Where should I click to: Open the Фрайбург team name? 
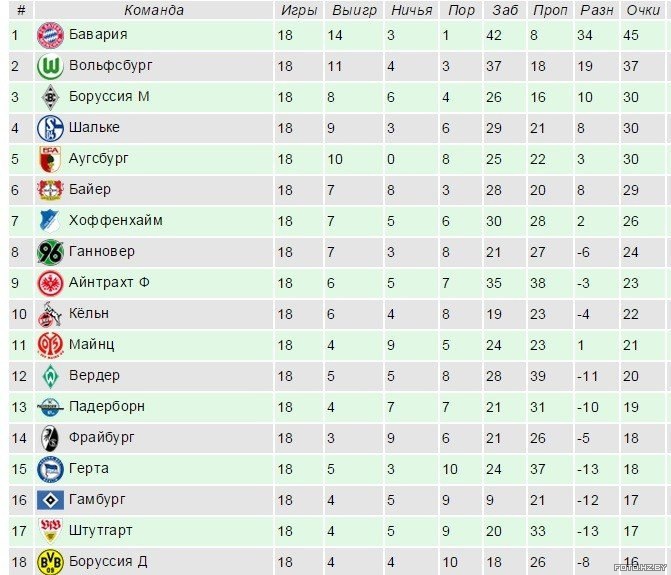101,438
